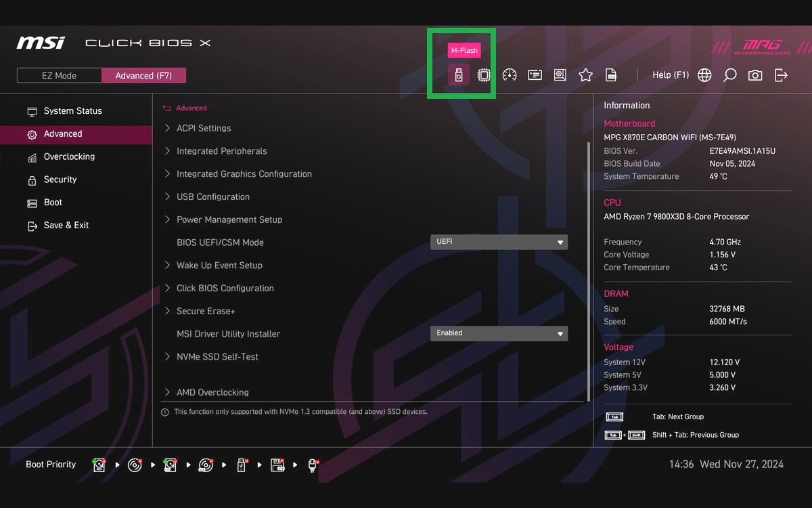Click the settings list vertical scrollbar
Screen dimensions: 812x508
pos(589,271)
